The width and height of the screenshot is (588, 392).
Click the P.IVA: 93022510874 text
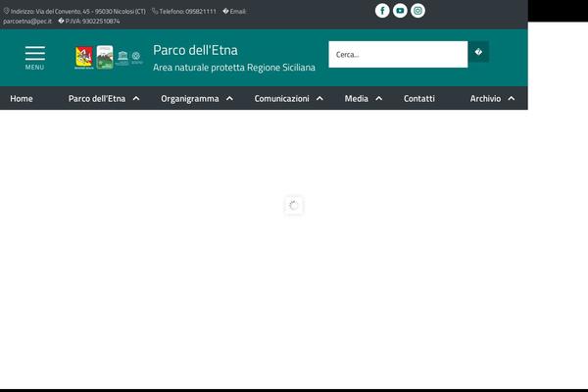[92, 21]
